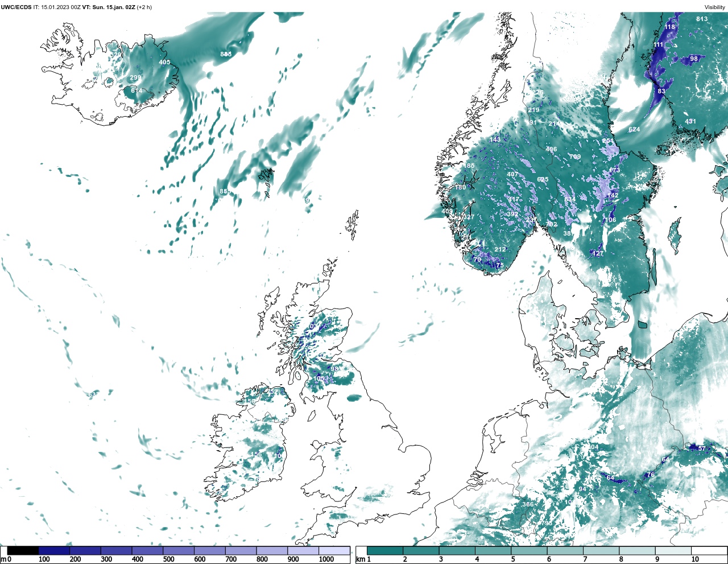Click the '431' visibility value on the map
728x564 pixels.
pos(690,122)
